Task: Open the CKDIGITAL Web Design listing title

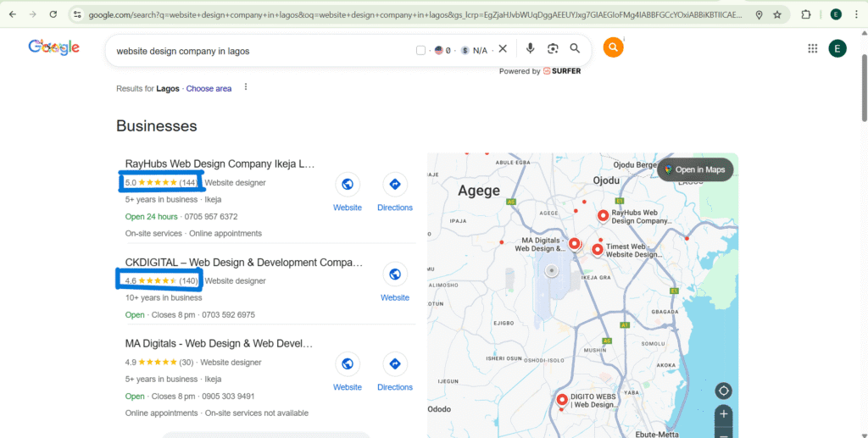Action: point(244,262)
